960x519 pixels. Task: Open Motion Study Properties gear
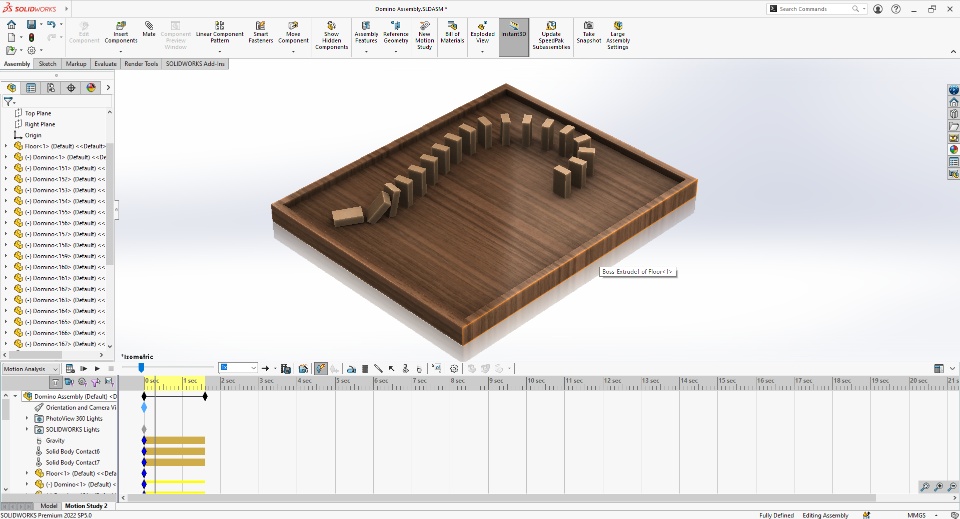click(454, 368)
